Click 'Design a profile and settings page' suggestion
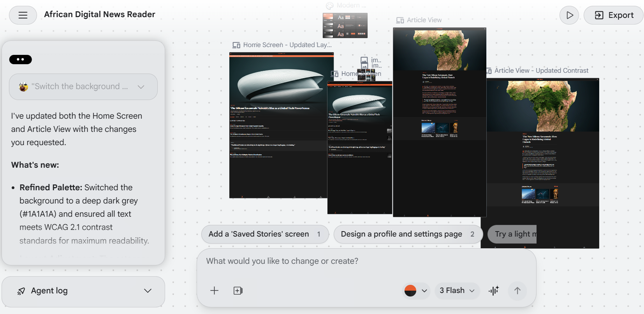This screenshot has width=644, height=314. pyautogui.click(x=408, y=234)
